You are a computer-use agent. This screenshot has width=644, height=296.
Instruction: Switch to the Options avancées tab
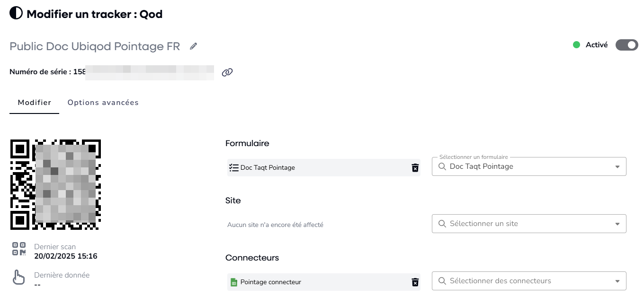103,103
